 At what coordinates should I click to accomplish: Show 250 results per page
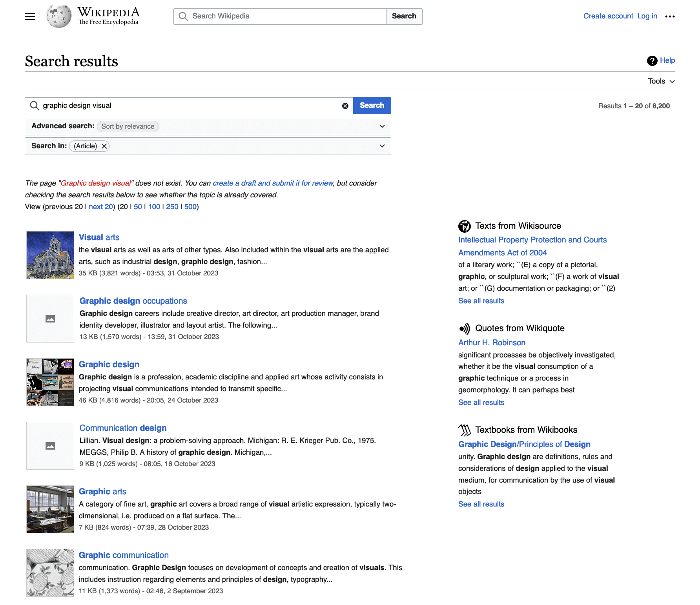tap(172, 207)
